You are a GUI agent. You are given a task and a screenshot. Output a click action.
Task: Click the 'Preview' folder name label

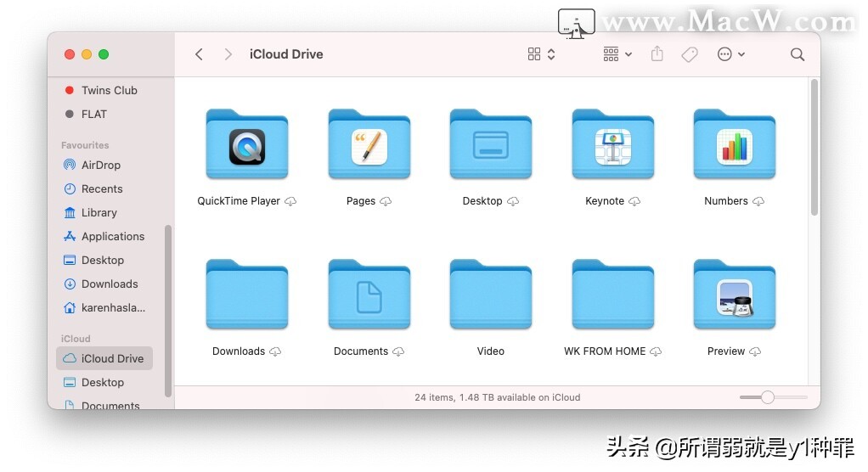point(725,351)
